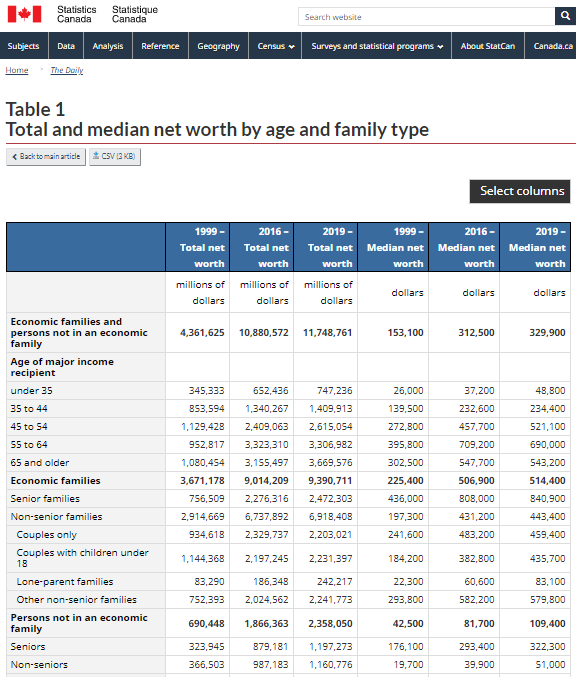This screenshot has height=677, width=576.
Task: Select the 'Couples only' row label
Action: pyautogui.click(x=47, y=535)
